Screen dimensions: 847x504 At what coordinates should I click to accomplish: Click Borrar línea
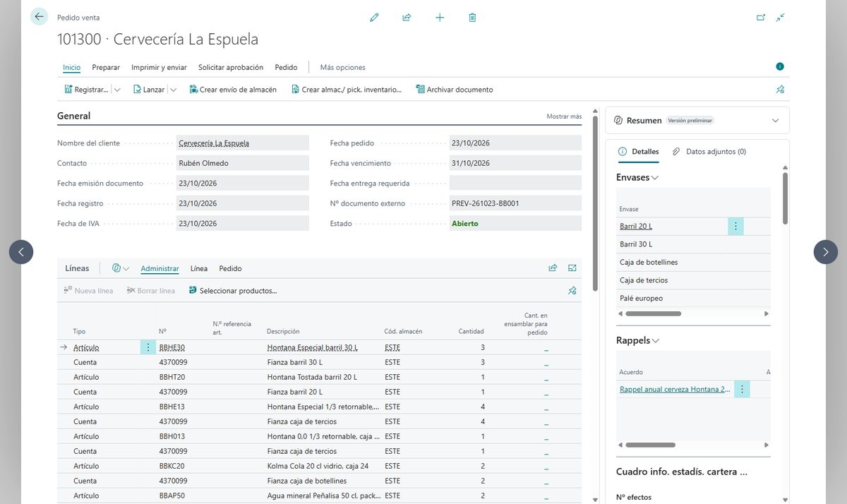(x=151, y=290)
